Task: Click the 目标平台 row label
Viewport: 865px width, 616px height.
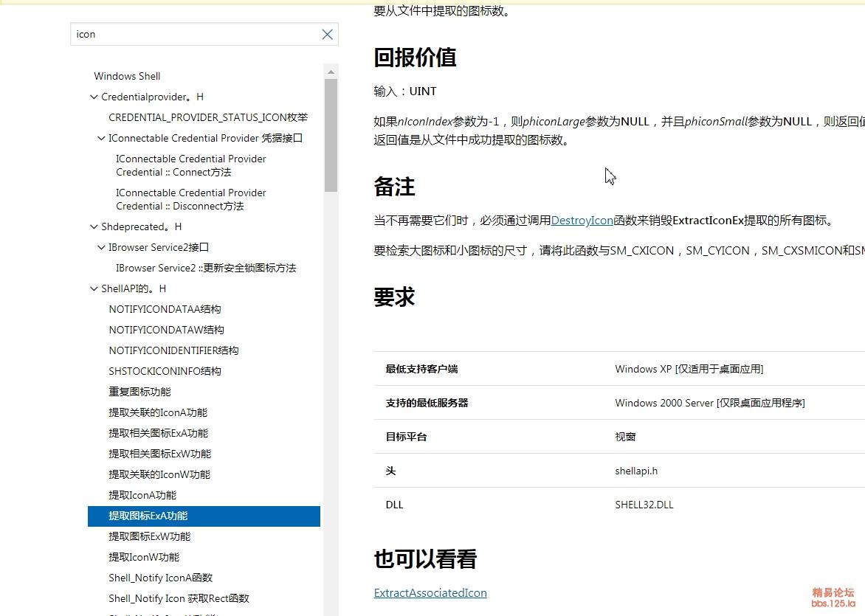Action: [x=406, y=437]
